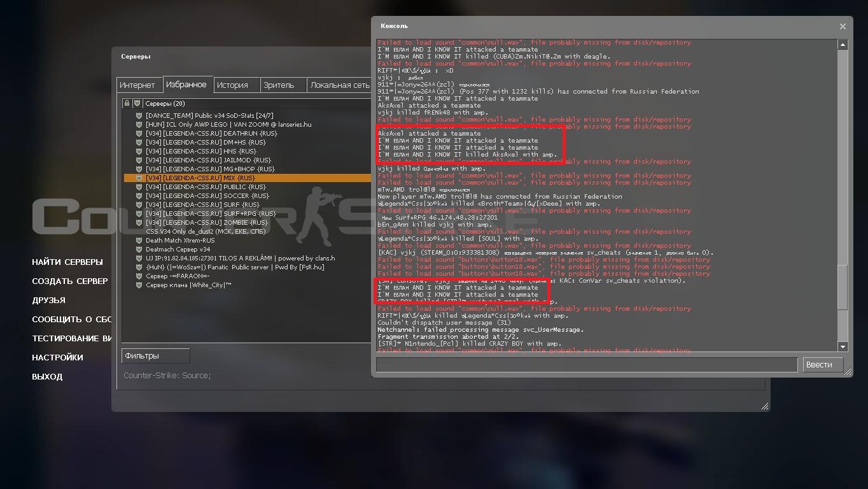Switch to the Интернет tab
This screenshot has width=868, height=489.
[137, 85]
